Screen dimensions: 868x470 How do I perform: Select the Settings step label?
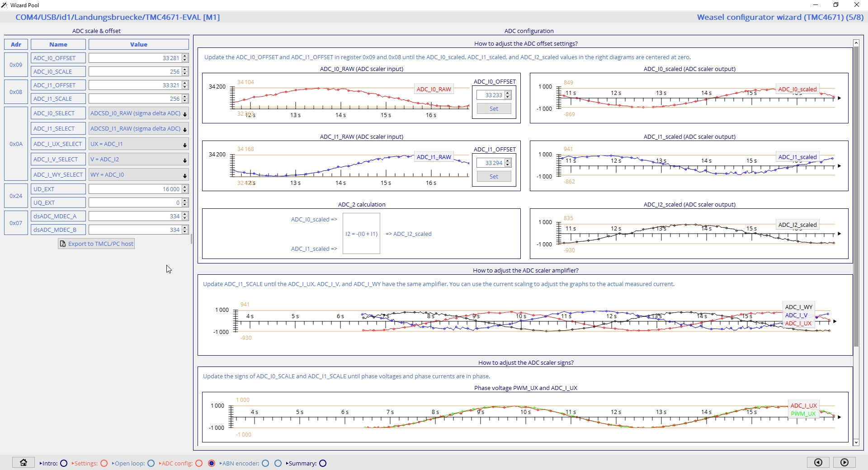(x=84, y=463)
